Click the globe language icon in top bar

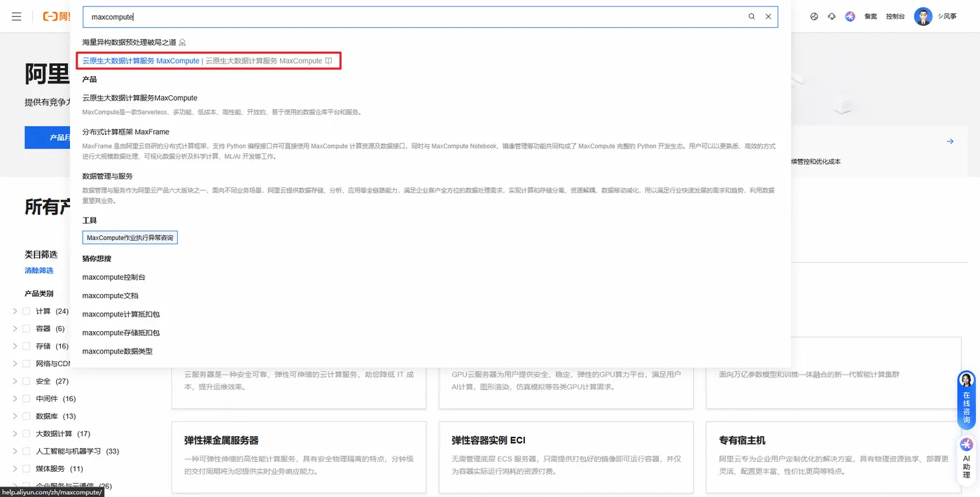[x=814, y=15]
